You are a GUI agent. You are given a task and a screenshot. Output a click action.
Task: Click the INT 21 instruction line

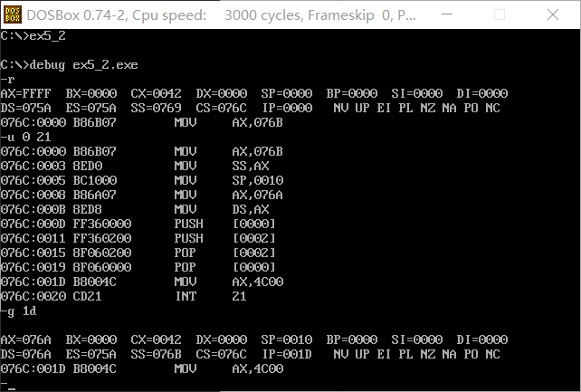coord(124,296)
